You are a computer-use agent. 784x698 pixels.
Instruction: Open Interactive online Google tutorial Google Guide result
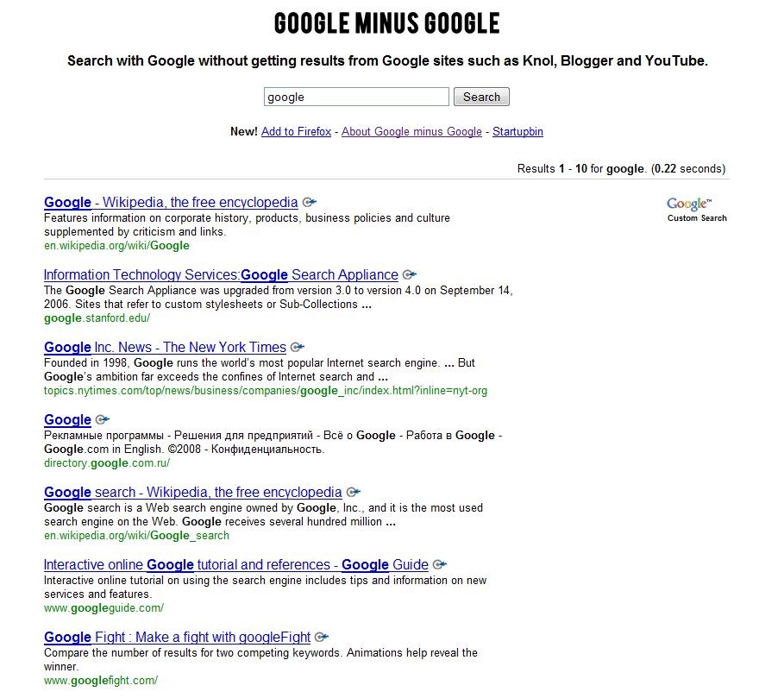point(236,565)
